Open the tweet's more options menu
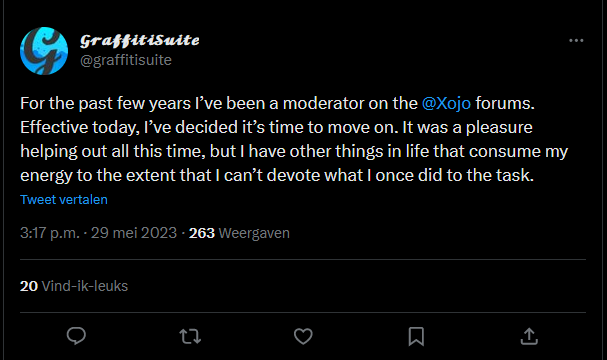The height and width of the screenshot is (360, 607). 576,40
